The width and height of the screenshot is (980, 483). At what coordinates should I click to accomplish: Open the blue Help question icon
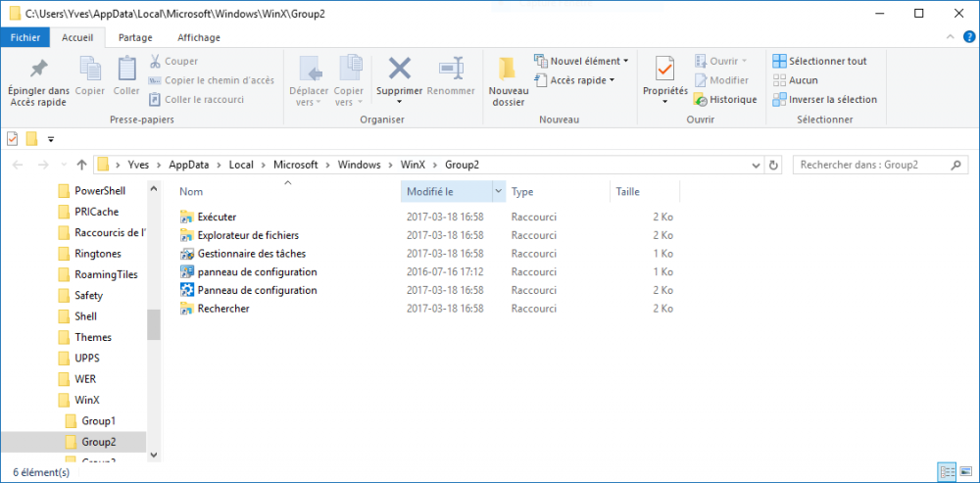click(x=969, y=37)
